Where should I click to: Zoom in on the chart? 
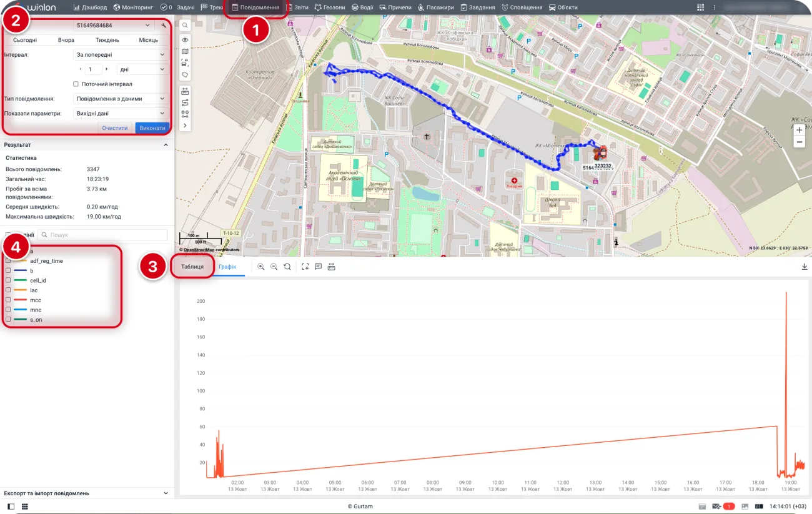[261, 267]
